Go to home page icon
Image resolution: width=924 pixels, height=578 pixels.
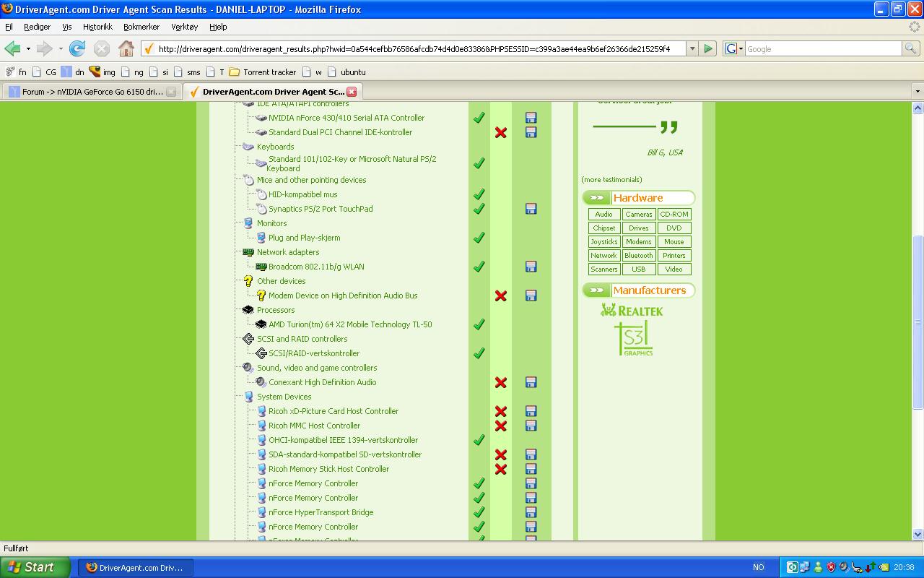(126, 48)
